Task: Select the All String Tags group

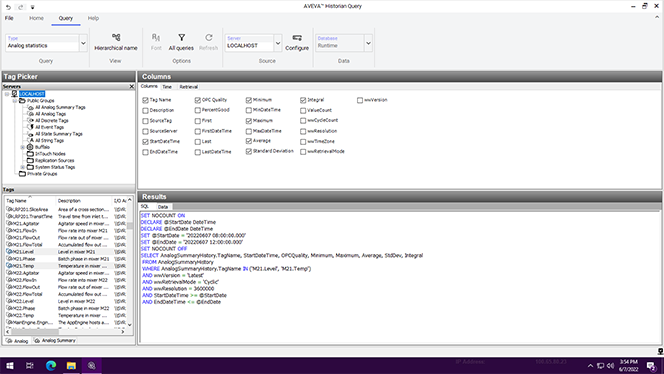Action: click(49, 140)
